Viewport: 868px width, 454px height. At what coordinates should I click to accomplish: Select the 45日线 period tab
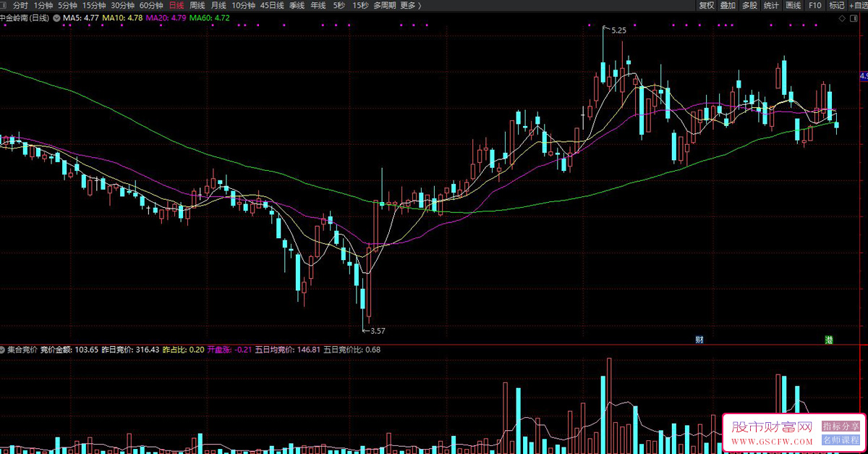pyautogui.click(x=272, y=5)
